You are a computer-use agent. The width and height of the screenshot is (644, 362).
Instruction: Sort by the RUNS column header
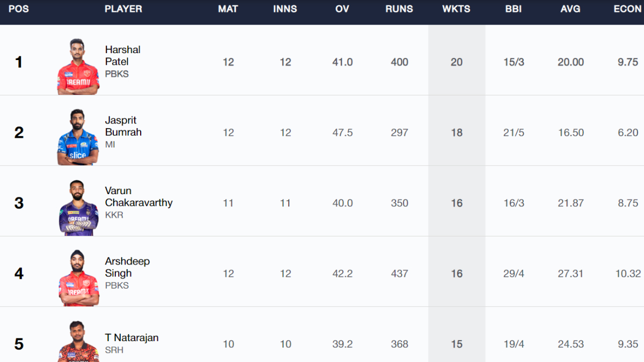tap(399, 9)
